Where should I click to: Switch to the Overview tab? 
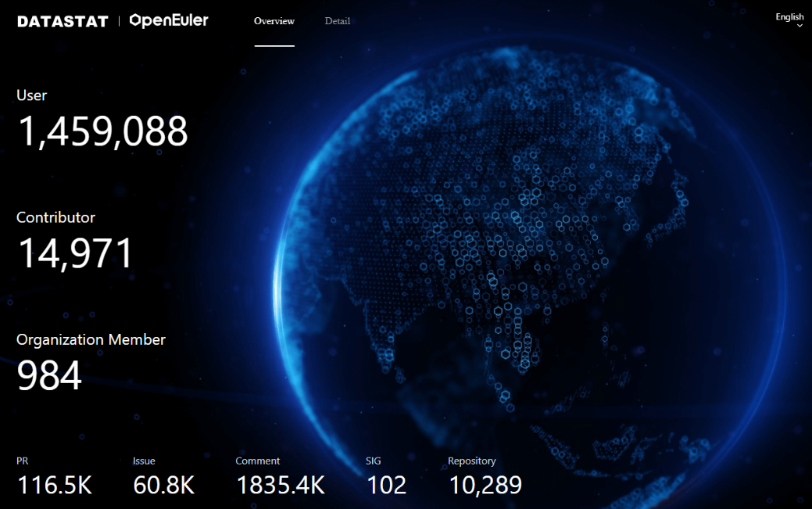(x=274, y=21)
